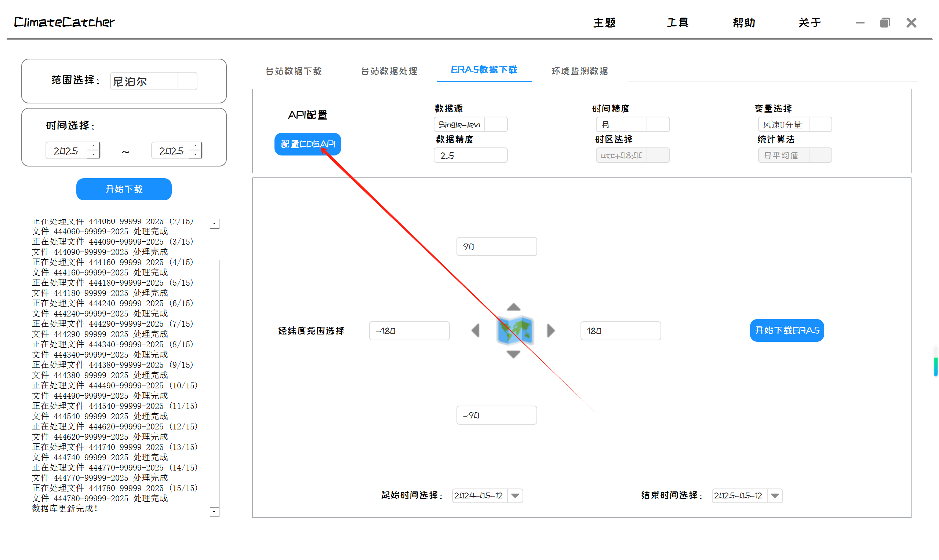Click the up arrow above the map icon
The height and width of the screenshot is (560, 939).
coord(513,308)
